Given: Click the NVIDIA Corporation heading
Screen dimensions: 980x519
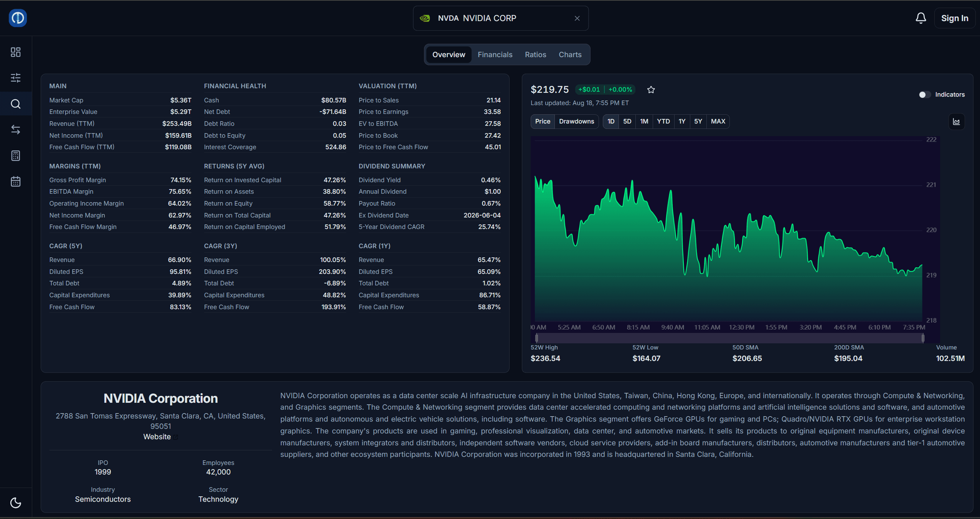Looking at the screenshot, I should pyautogui.click(x=161, y=399).
